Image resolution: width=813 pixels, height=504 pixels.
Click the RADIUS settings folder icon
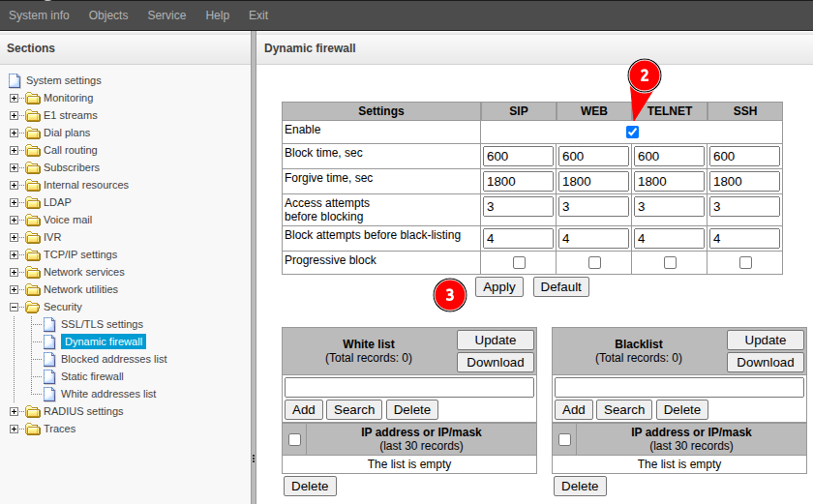[33, 412]
